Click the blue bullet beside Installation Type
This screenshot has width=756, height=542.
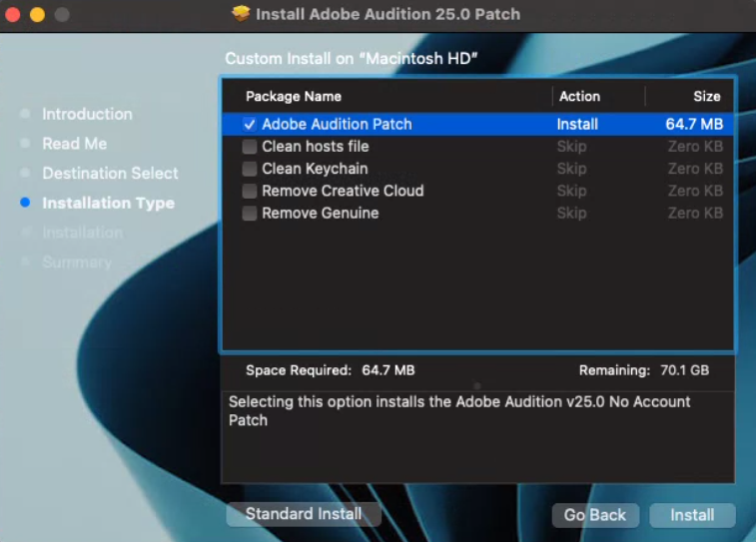click(x=25, y=203)
